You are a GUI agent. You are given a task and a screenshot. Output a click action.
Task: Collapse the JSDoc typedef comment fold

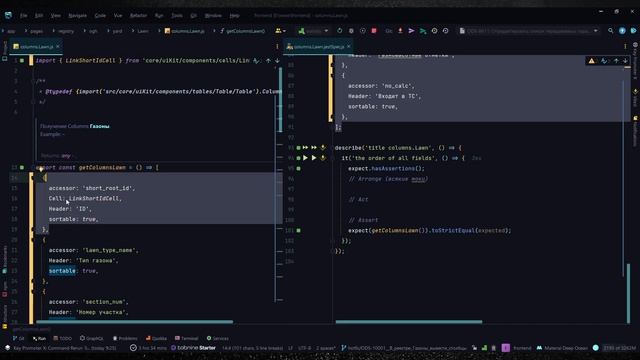(33, 81)
